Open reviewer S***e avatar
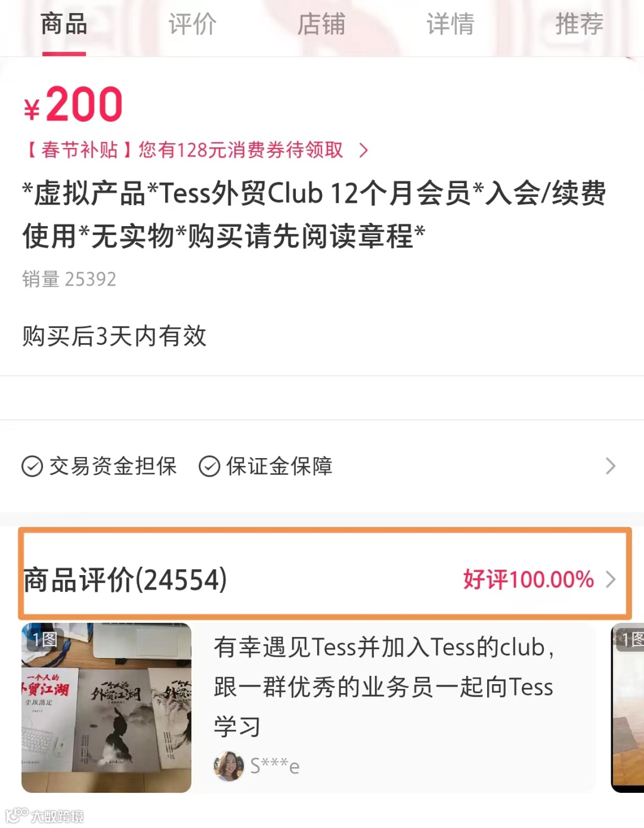 [x=229, y=766]
